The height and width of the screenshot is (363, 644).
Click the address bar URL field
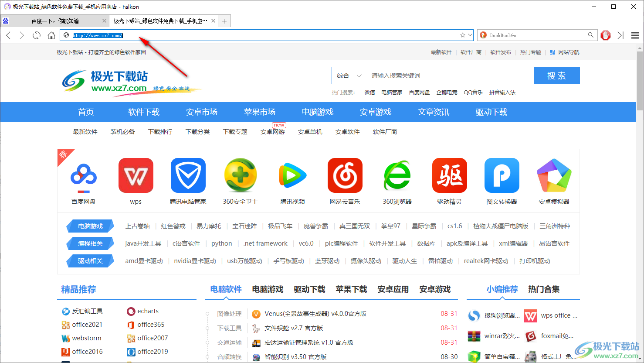click(x=266, y=35)
